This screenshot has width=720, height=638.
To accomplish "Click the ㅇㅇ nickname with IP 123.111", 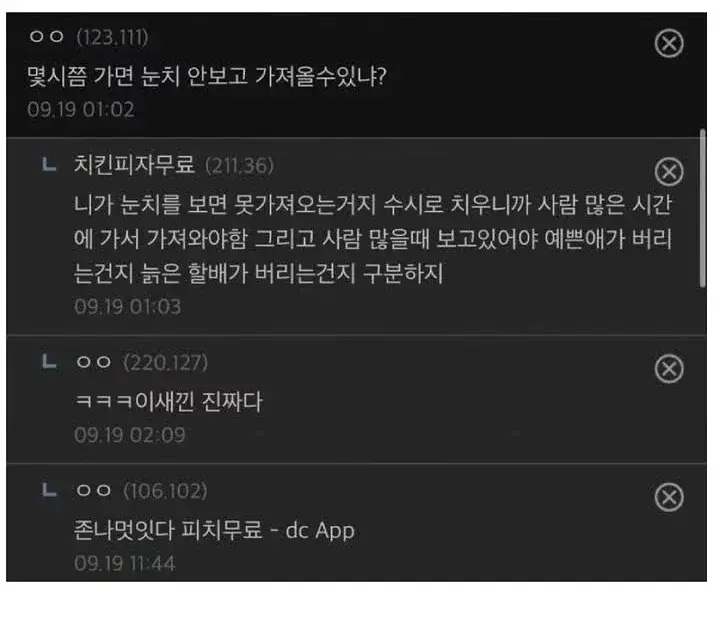I will (x=46, y=37).
